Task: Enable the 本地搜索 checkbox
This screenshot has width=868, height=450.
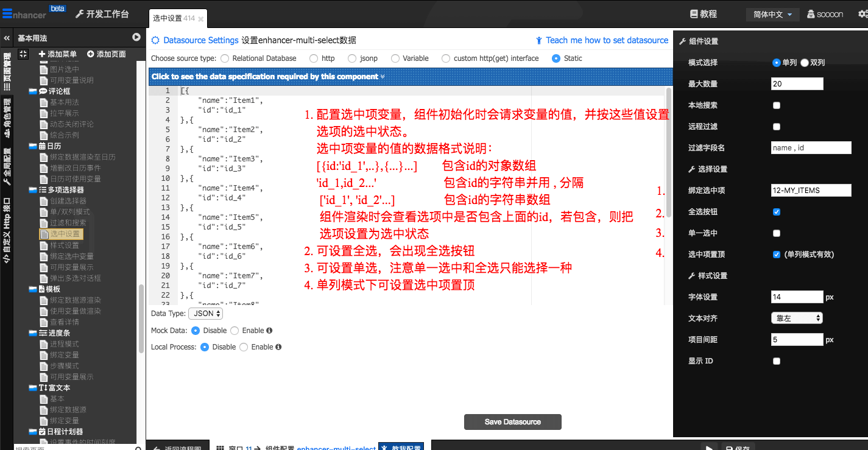Action: 777,105
